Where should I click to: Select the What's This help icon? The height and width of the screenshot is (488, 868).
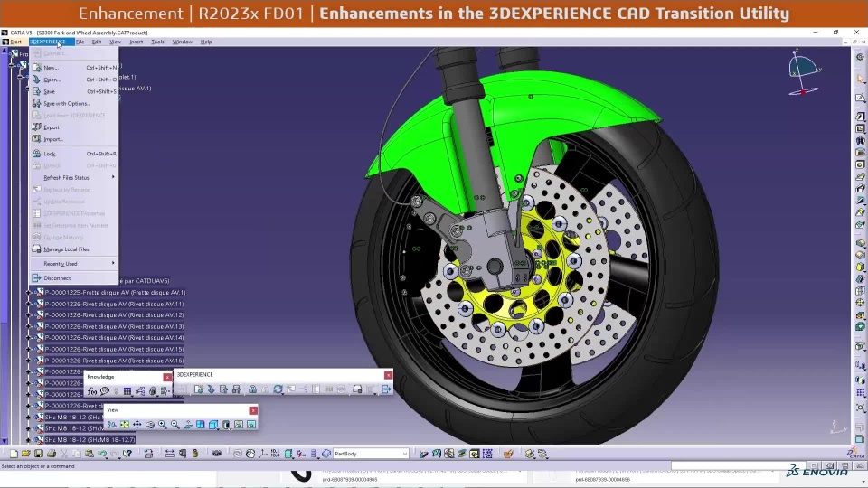[x=127, y=454]
